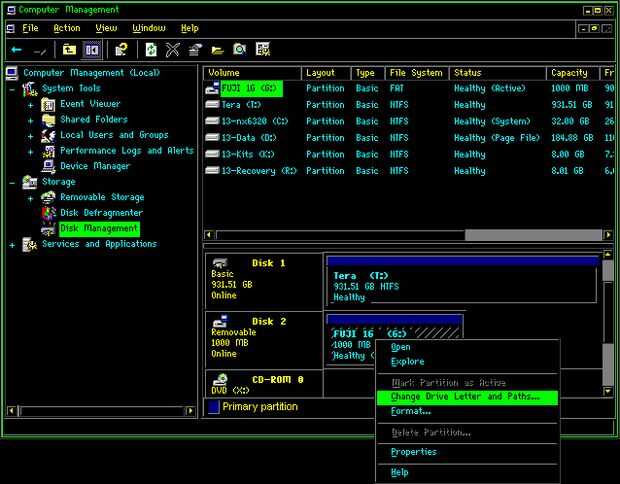The width and height of the screenshot is (620, 484).
Task: Click the Up one level folder icon
Action: point(69,49)
